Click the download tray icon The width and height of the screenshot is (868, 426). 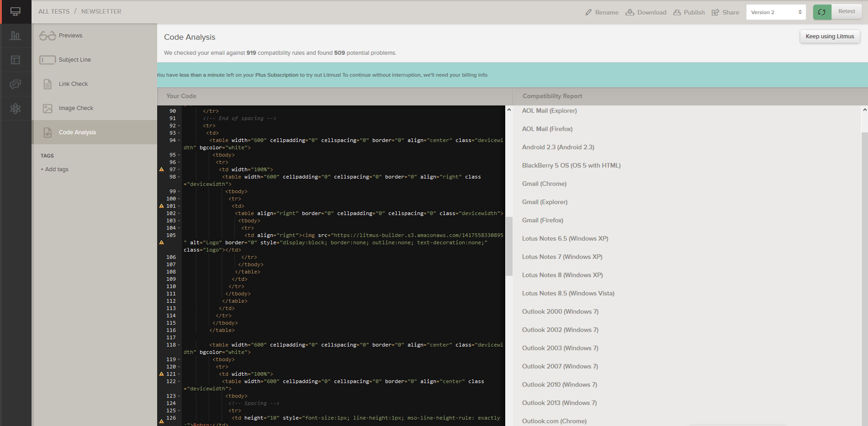click(630, 12)
